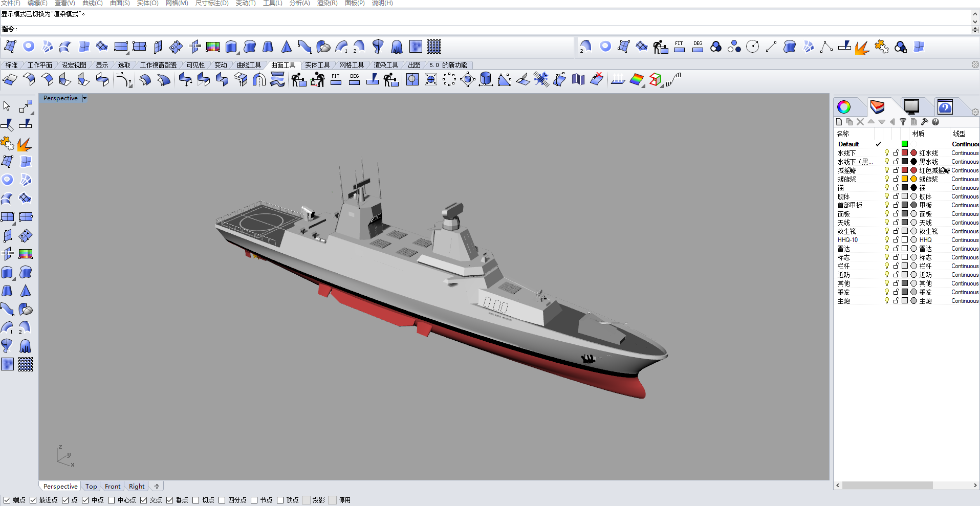Switch to the 实体工具 toolbar tab
Image resolution: width=980 pixels, height=506 pixels.
coord(317,65)
